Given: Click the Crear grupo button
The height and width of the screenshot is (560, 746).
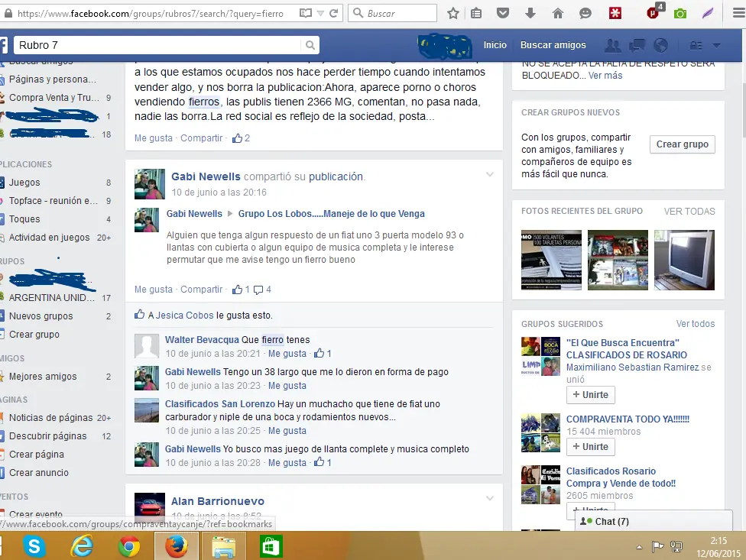Looking at the screenshot, I should [x=683, y=144].
